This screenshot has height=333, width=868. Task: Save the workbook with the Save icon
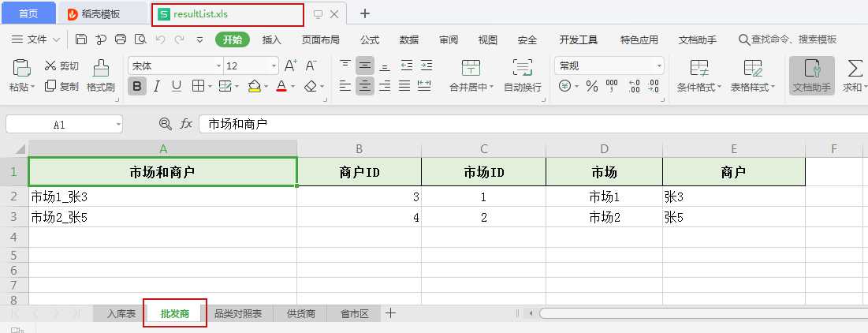81,39
